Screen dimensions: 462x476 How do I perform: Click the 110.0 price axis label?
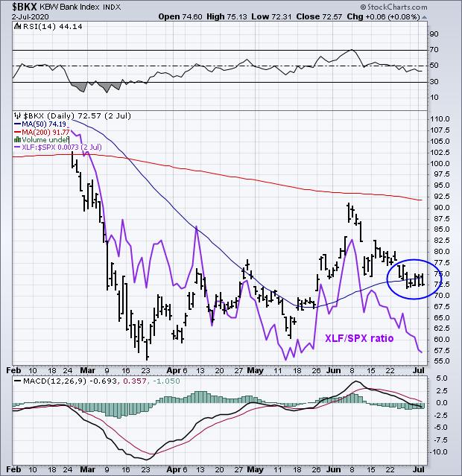pyautogui.click(x=440, y=119)
